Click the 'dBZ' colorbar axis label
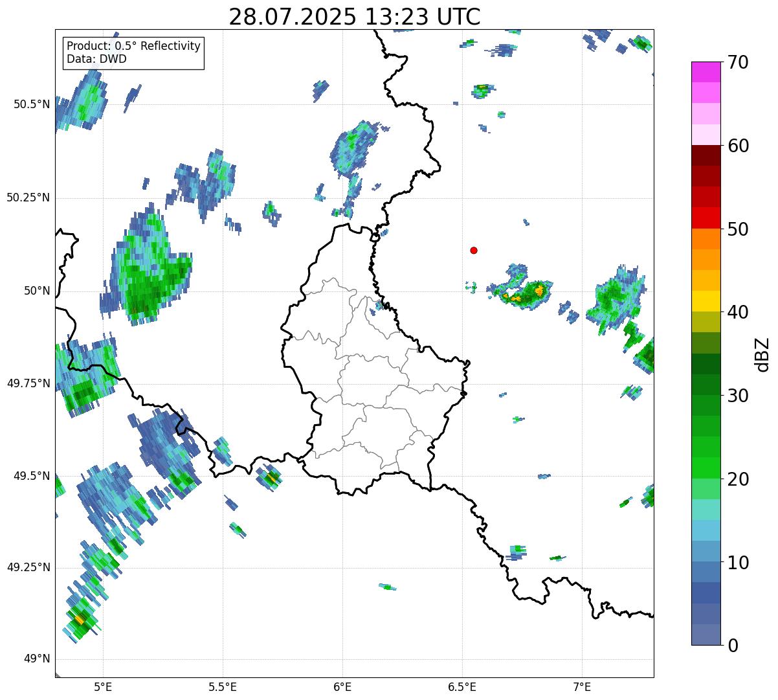The width and height of the screenshot is (778, 700). point(763,354)
